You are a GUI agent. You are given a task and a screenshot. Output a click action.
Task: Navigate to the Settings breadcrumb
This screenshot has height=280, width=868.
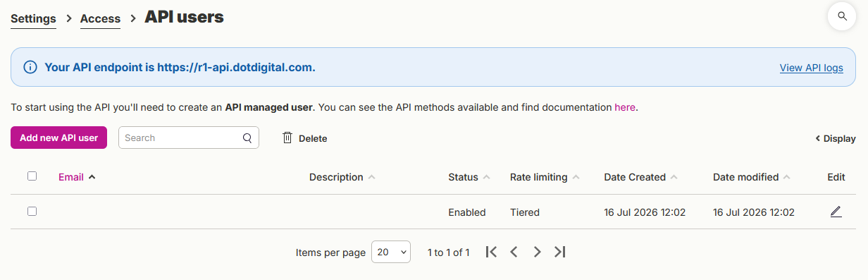click(33, 18)
